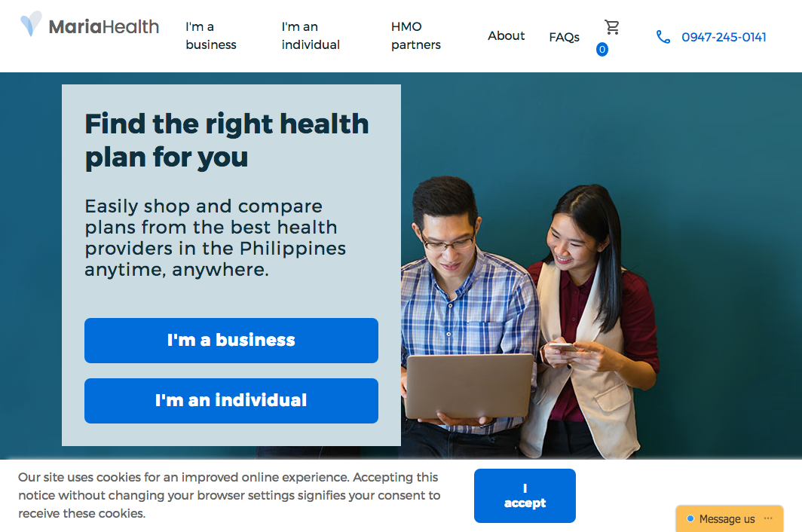Click the cookie notice text
The height and width of the screenshot is (532, 802).
click(229, 495)
